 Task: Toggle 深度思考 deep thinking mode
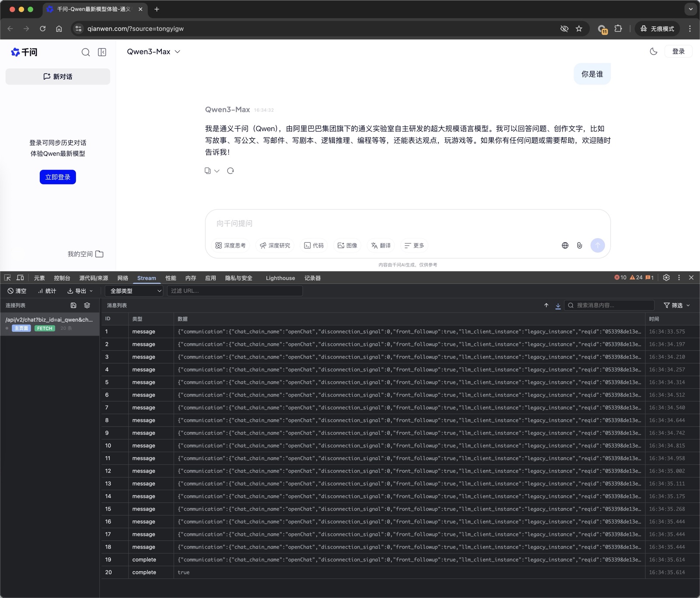pyautogui.click(x=231, y=246)
